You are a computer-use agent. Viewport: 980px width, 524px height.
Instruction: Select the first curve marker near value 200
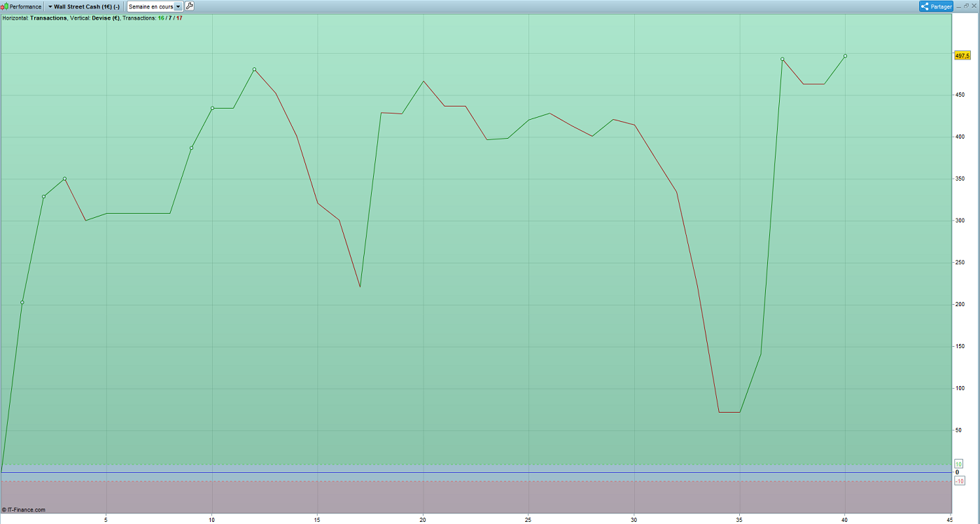(22, 303)
